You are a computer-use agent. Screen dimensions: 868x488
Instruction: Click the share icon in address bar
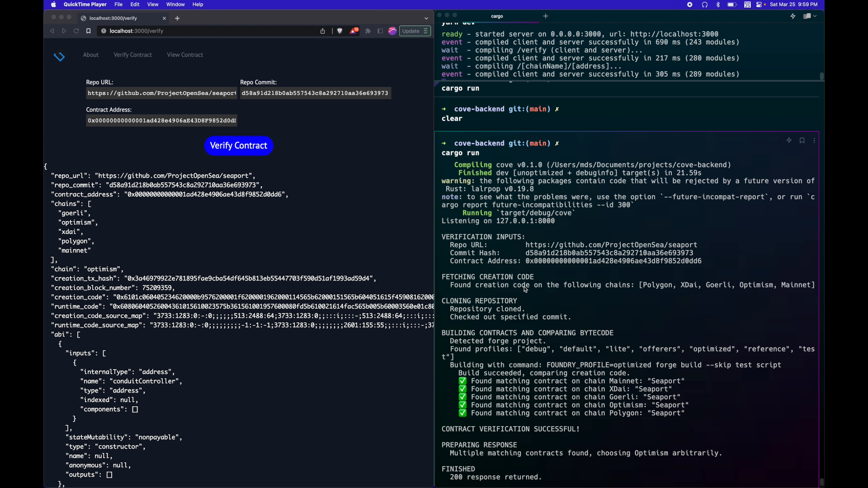tap(322, 31)
